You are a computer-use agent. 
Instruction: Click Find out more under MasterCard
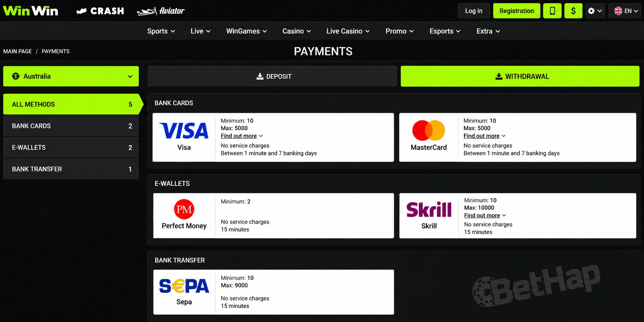pyautogui.click(x=485, y=136)
